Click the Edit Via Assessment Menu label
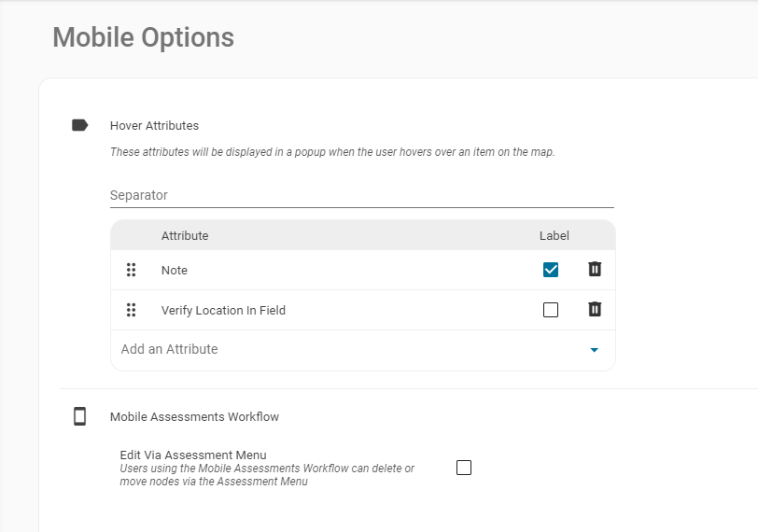758x532 pixels. (193, 455)
